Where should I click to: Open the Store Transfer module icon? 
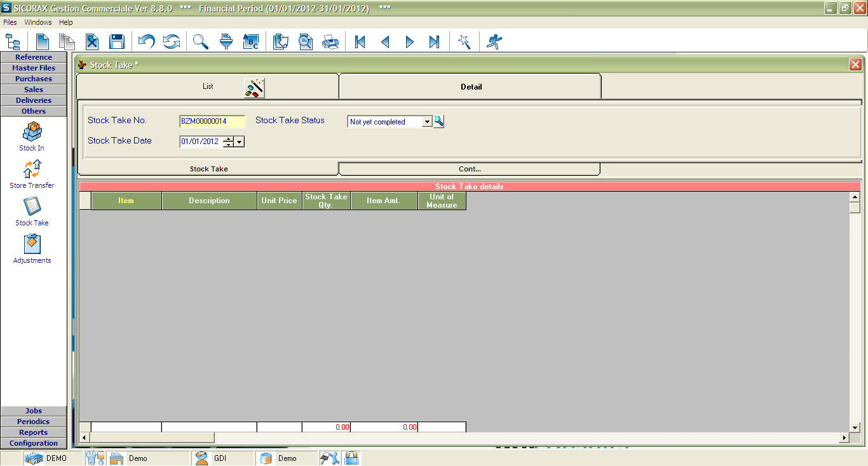click(x=32, y=173)
